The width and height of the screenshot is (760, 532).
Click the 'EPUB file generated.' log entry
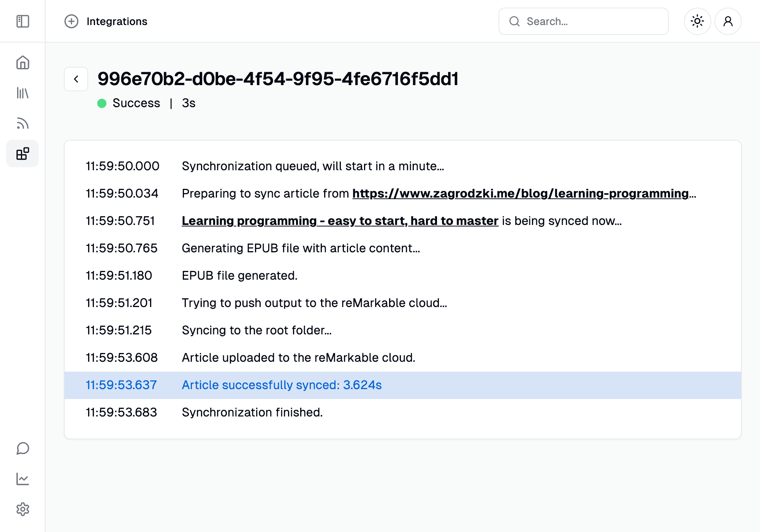pos(239,275)
